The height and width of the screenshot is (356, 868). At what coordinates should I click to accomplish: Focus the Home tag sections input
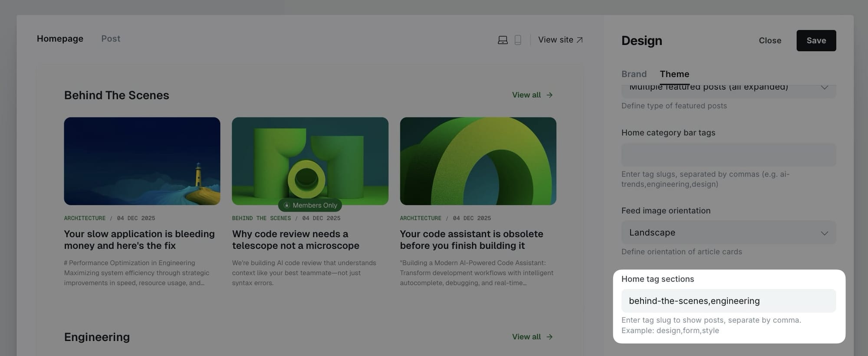(728, 301)
